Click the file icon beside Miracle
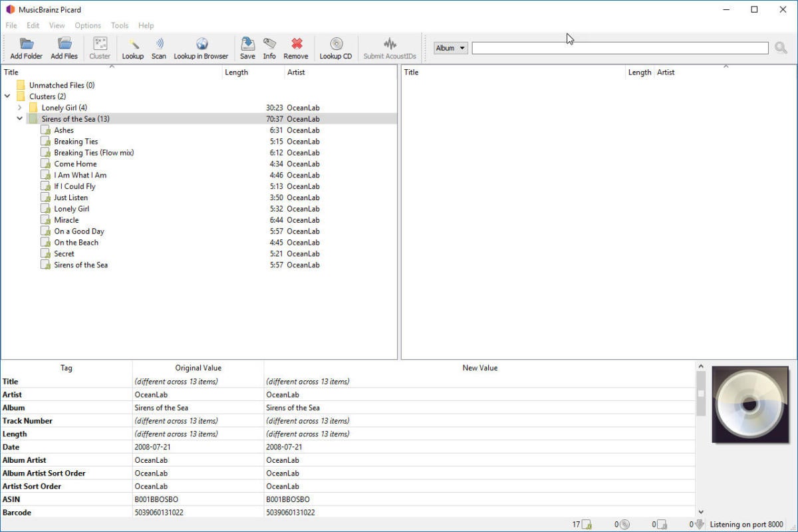This screenshot has height=532, width=798. [45, 220]
